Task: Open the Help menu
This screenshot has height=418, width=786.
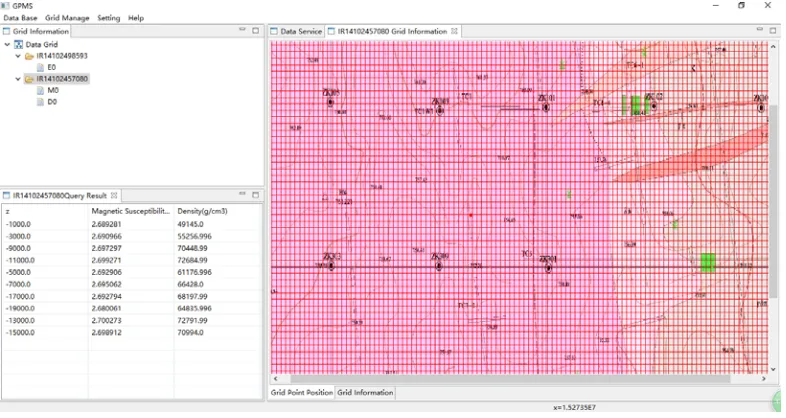Action: 136,18
